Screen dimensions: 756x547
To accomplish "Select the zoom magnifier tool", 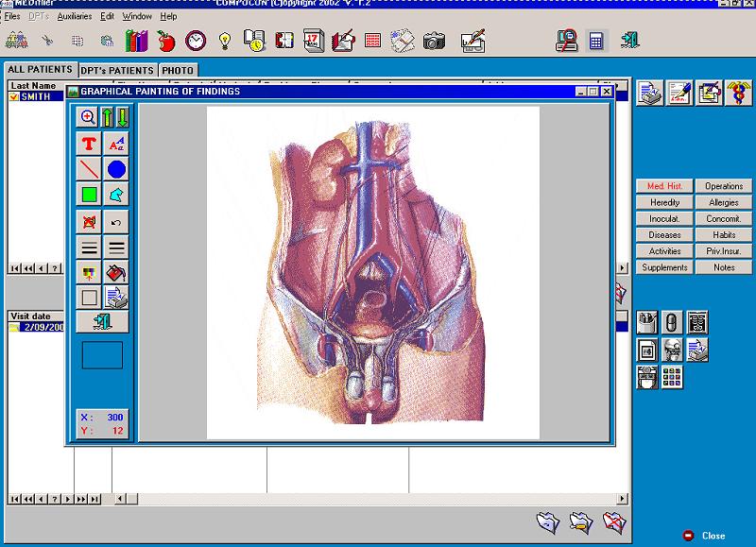I will pos(88,117).
